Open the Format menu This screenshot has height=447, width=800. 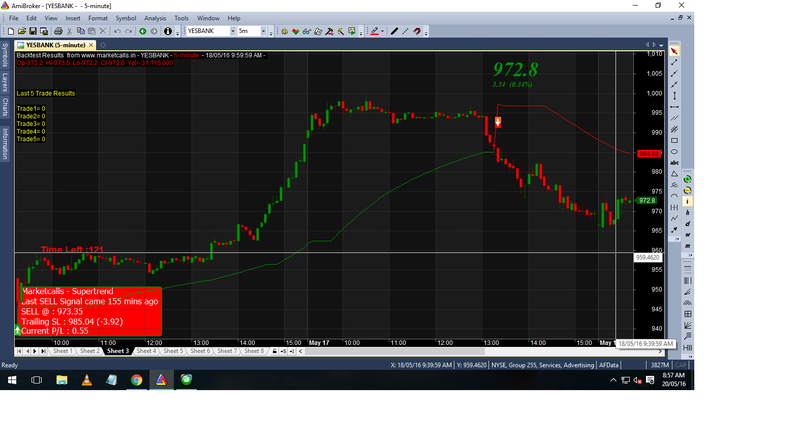(98, 18)
